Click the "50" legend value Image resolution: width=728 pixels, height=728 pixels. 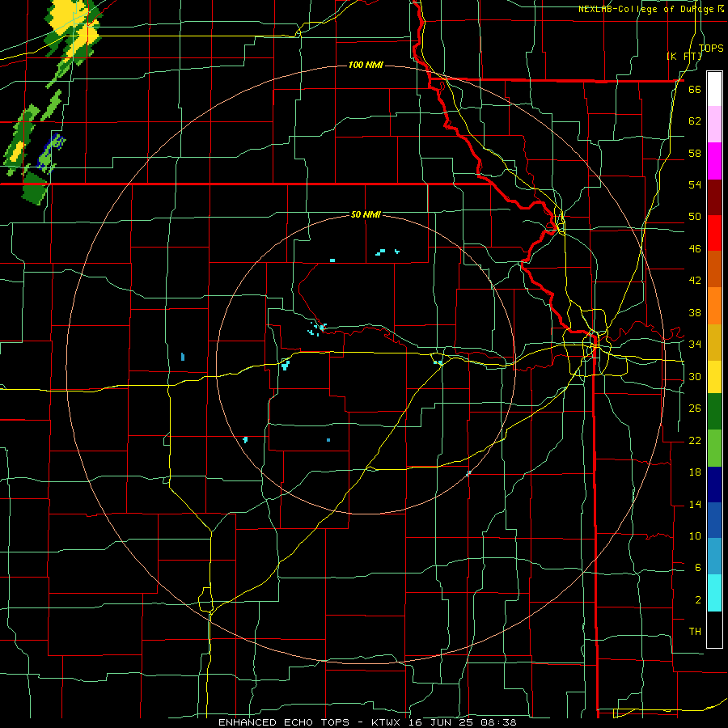click(x=695, y=217)
